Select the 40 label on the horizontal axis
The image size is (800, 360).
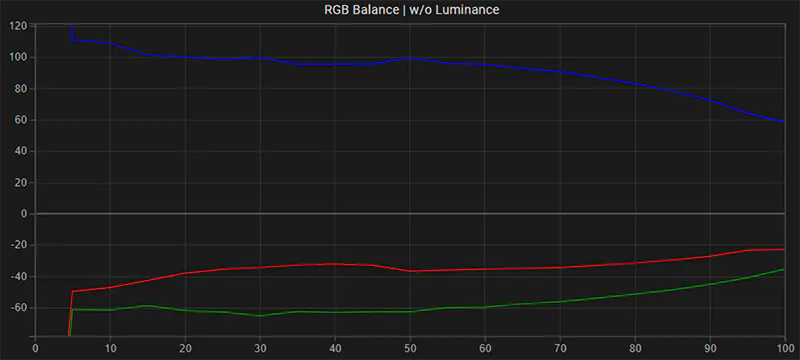(335, 349)
